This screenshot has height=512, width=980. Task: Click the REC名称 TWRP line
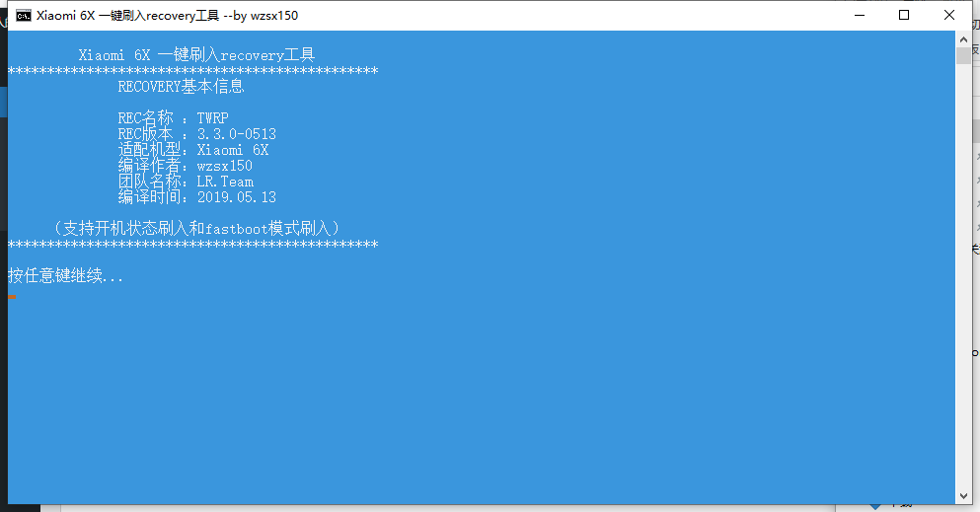pos(173,117)
